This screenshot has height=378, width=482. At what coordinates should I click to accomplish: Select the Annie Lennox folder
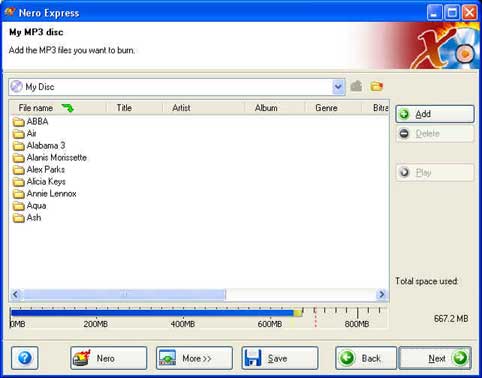tap(44, 194)
